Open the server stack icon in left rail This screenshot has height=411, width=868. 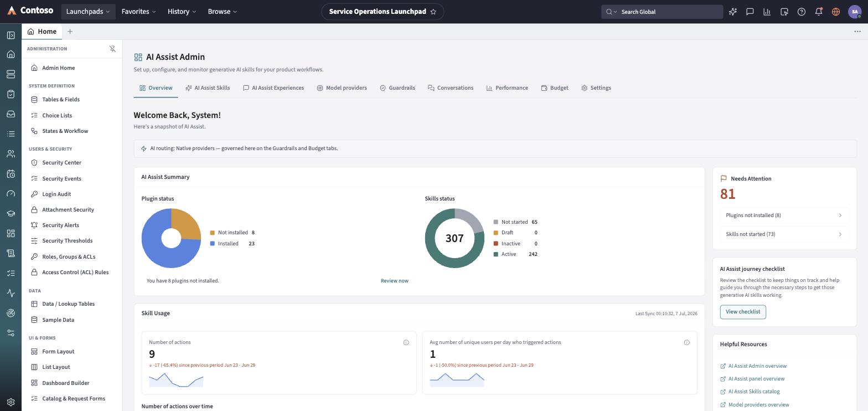pos(11,74)
